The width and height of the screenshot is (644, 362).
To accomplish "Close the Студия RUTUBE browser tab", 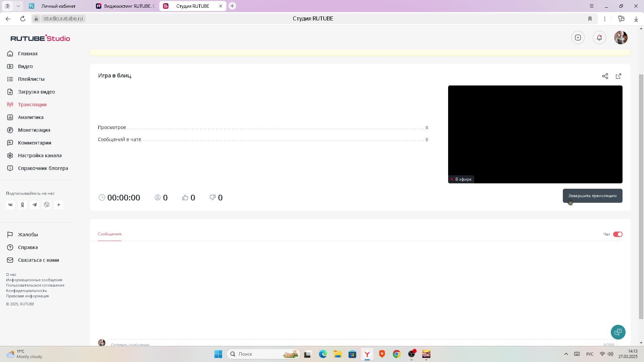I will pos(221,6).
